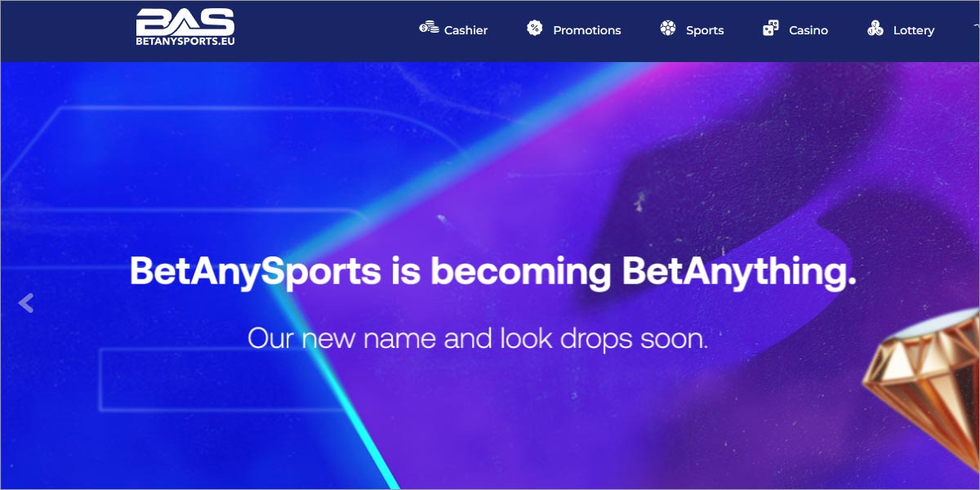The image size is (980, 490).
Task: Open the Promotions menu item
Action: pyautogui.click(x=587, y=30)
